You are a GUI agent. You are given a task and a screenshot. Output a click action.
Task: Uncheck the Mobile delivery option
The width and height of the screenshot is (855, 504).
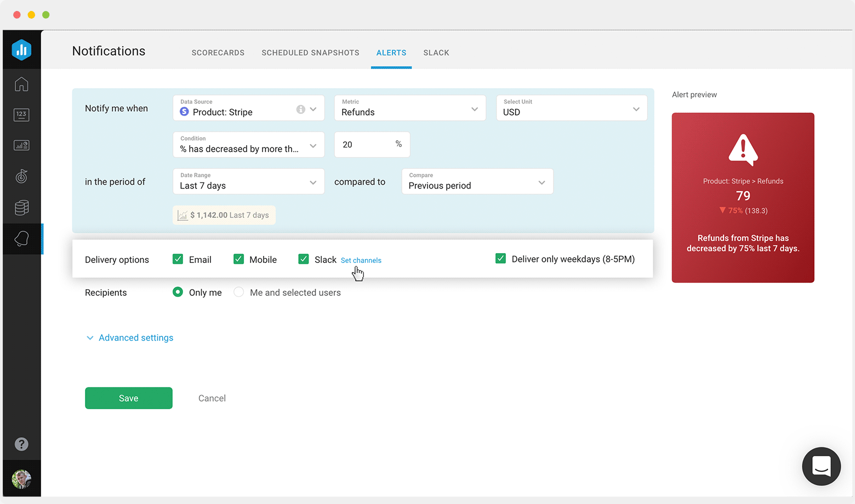click(x=238, y=259)
